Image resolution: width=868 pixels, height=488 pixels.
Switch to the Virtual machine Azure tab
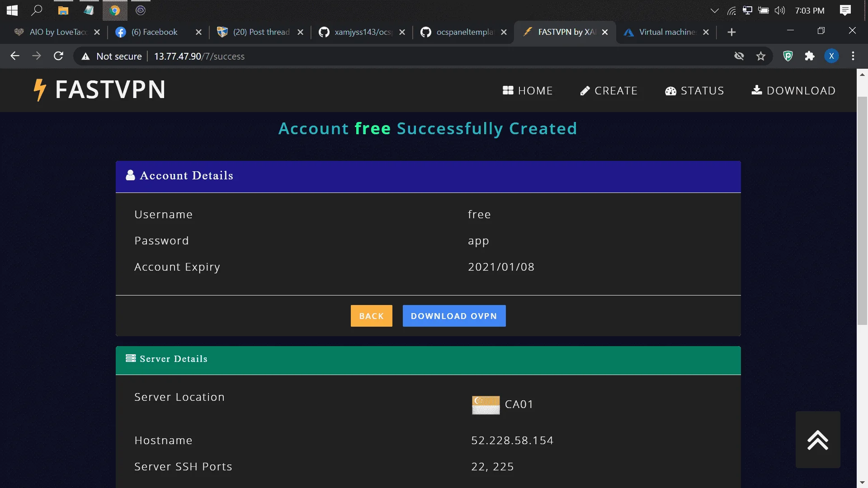tap(666, 32)
